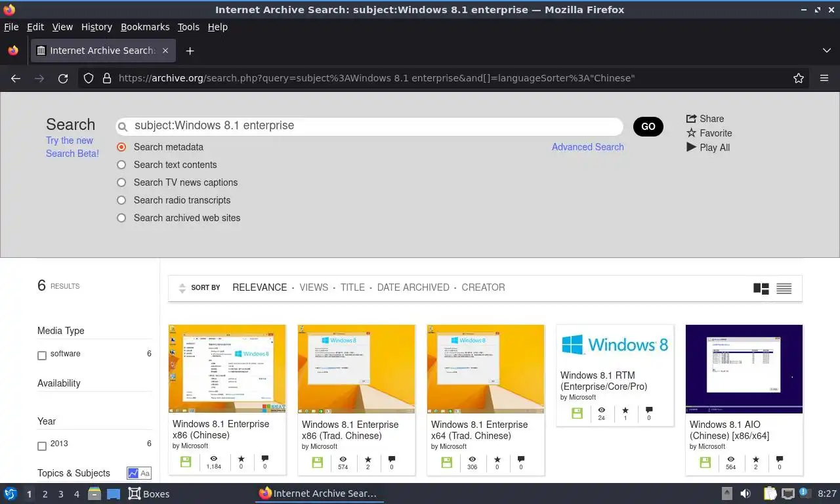Close the Internet Archive Search tab
Screen dimensions: 840x504
click(x=165, y=51)
